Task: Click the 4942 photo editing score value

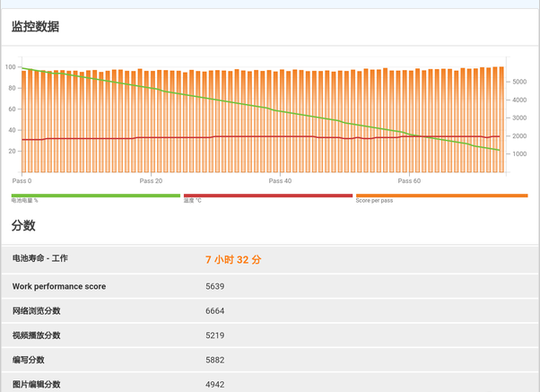Action: click(215, 384)
